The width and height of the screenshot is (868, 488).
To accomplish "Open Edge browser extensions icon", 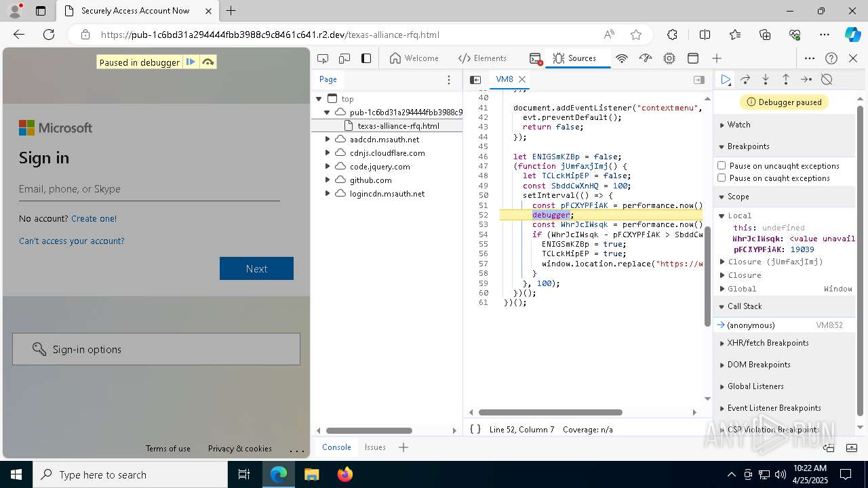I will (672, 35).
